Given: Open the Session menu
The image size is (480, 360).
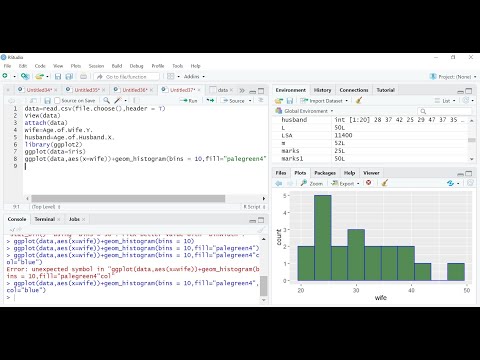Looking at the screenshot, I should pyautogui.click(x=96, y=66).
